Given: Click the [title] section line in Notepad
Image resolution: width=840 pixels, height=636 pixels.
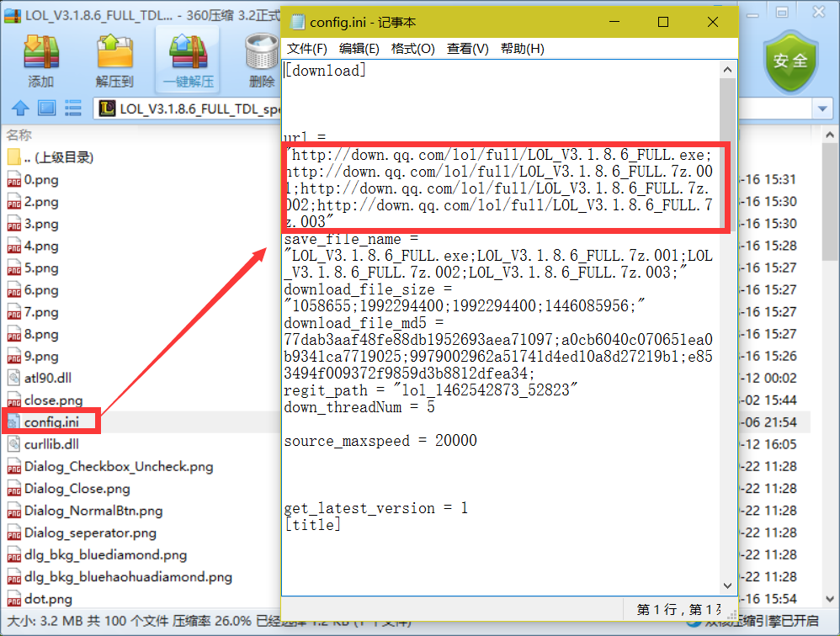Looking at the screenshot, I should click(312, 525).
